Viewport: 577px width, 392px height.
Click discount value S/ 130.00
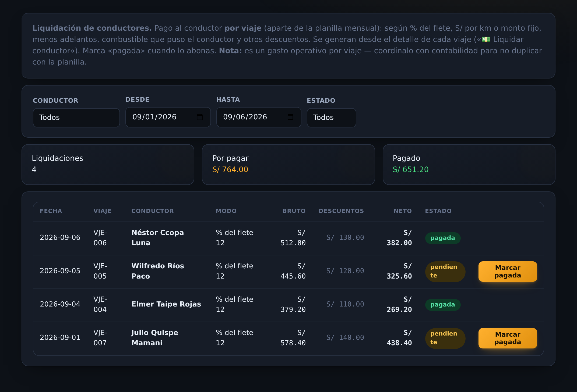pos(345,237)
